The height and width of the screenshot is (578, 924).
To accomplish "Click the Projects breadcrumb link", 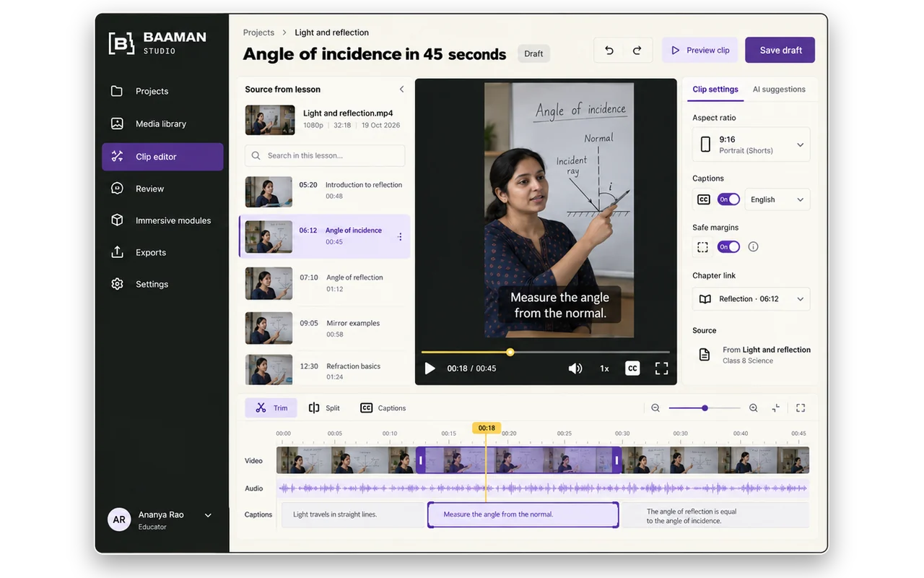I will 258,33.
